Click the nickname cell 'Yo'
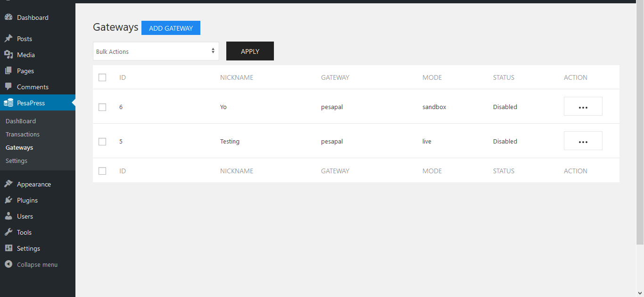644x297 pixels. pyautogui.click(x=223, y=107)
